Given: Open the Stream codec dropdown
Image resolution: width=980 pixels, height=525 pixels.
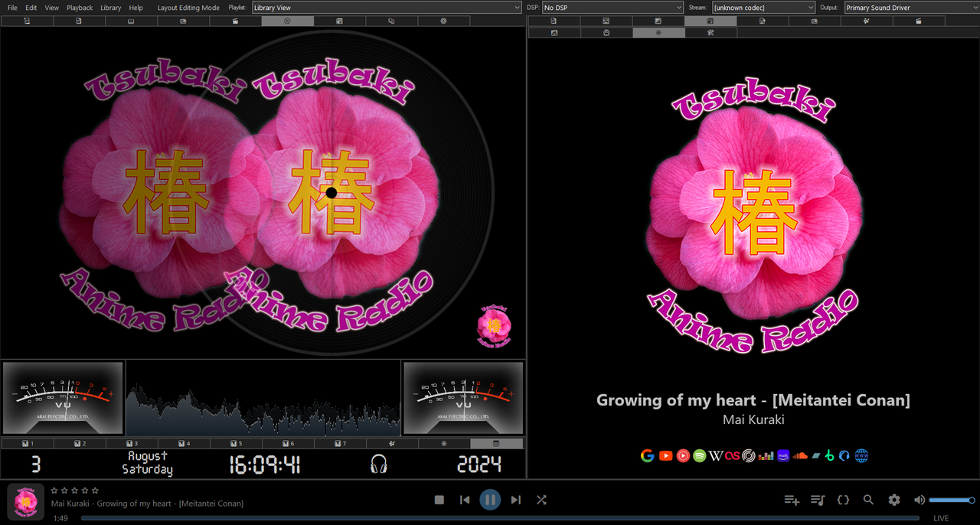Looking at the screenshot, I should [763, 8].
